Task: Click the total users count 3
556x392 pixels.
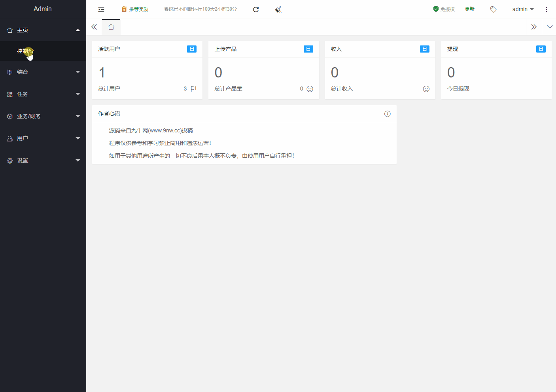Action: 185,89
